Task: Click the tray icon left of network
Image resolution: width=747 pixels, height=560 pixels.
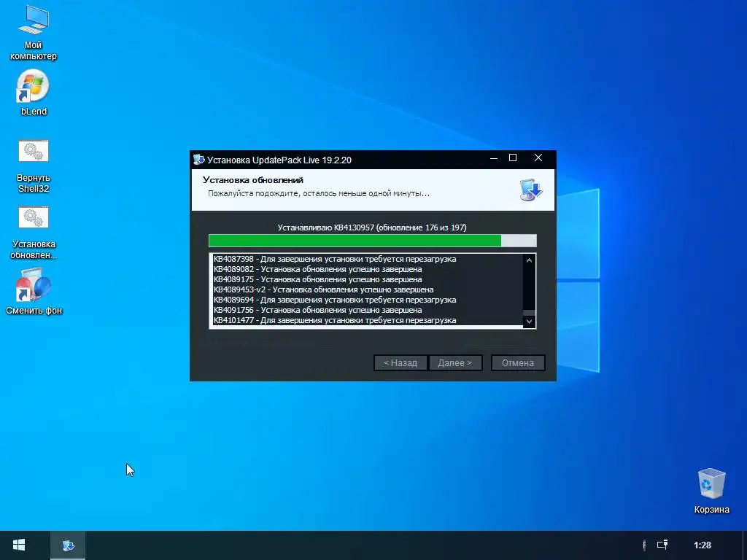Action: (644, 545)
